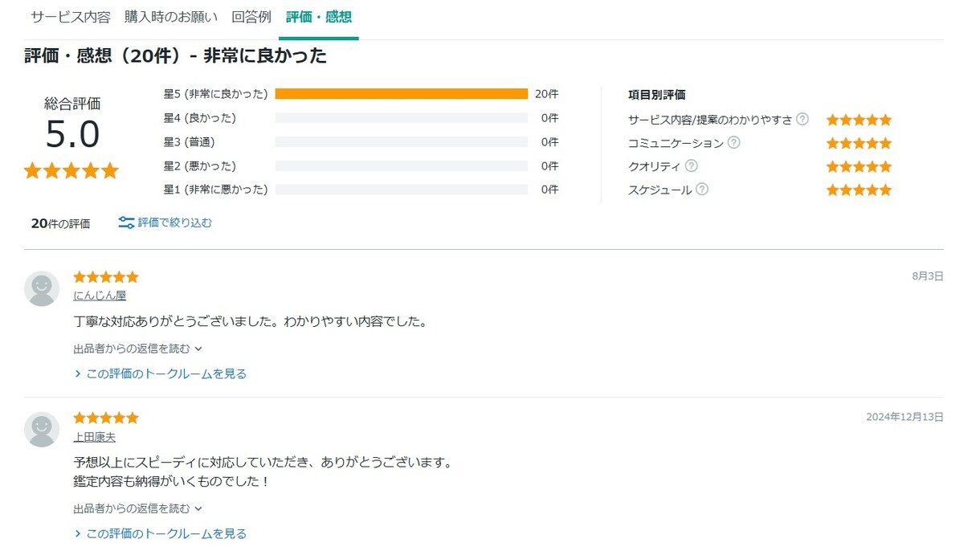The height and width of the screenshot is (547, 980).
Task: Click star rating on 上田康夫 review
Action: pyautogui.click(x=106, y=418)
